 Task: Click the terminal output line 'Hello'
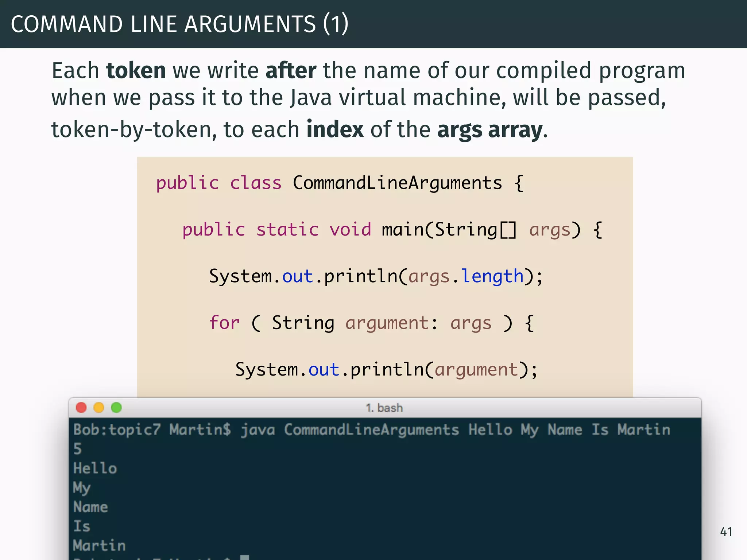pos(95,468)
